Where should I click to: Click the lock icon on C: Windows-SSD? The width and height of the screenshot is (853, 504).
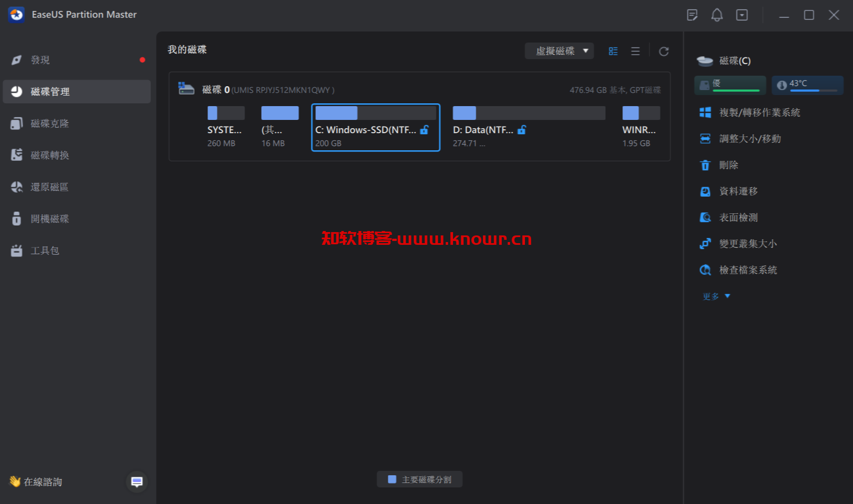pos(424,130)
